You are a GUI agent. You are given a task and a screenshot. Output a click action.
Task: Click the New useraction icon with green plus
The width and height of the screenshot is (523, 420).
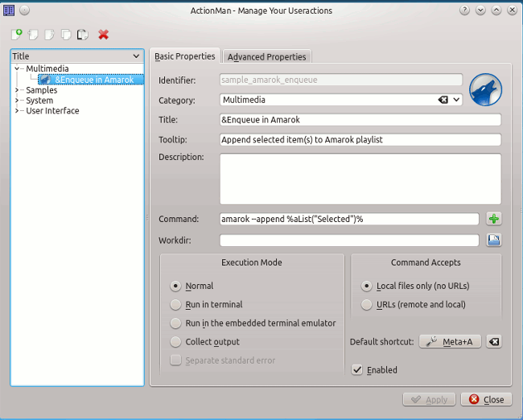[x=17, y=34]
